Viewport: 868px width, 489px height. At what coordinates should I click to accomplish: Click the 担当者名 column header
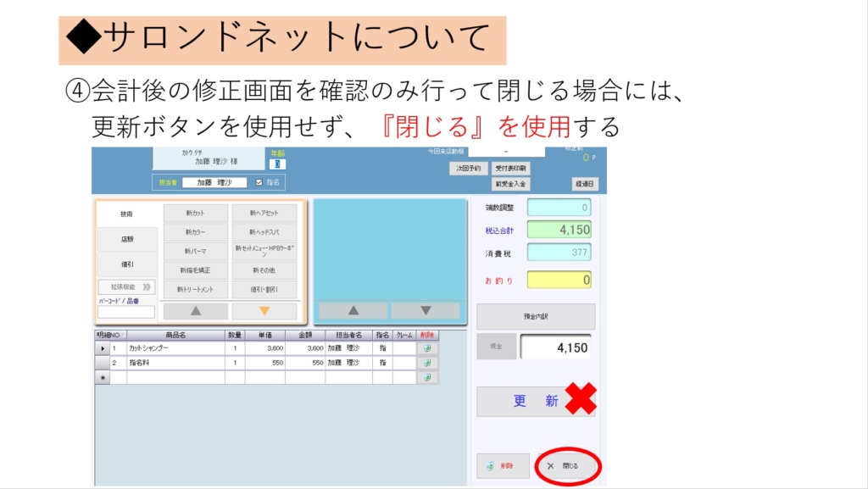tap(348, 335)
